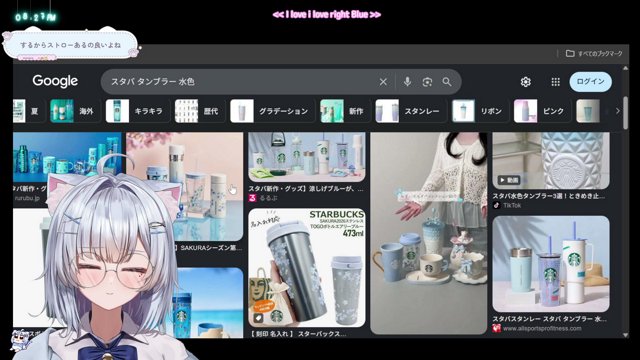Select the スタンレー filter chip
The height and width of the screenshot is (360, 640).
[411, 111]
